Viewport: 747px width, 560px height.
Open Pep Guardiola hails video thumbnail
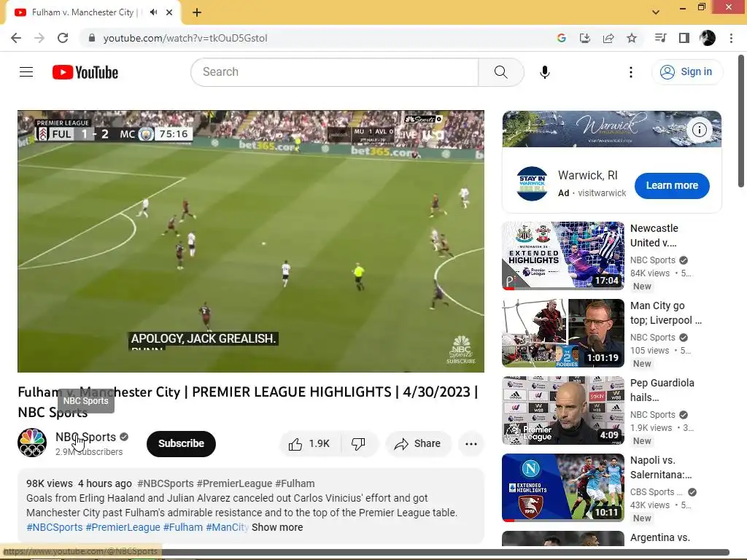(x=563, y=411)
